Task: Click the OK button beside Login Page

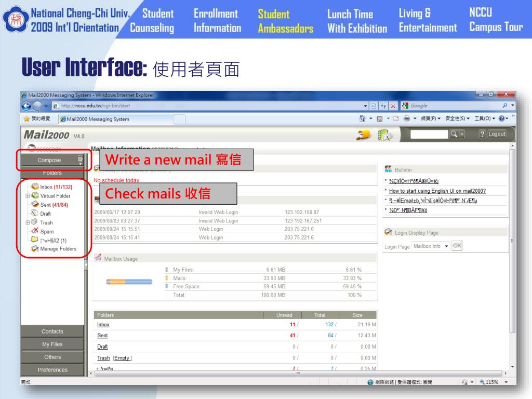Action: [x=457, y=246]
